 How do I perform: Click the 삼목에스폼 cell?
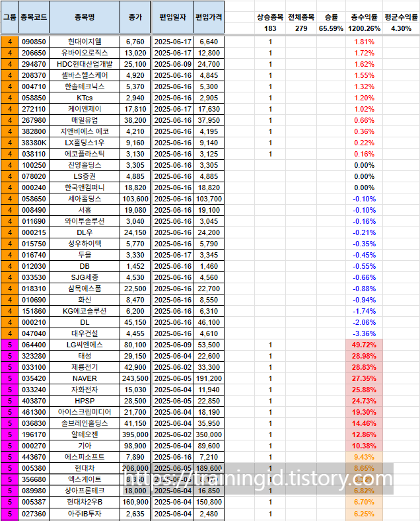click(85, 289)
